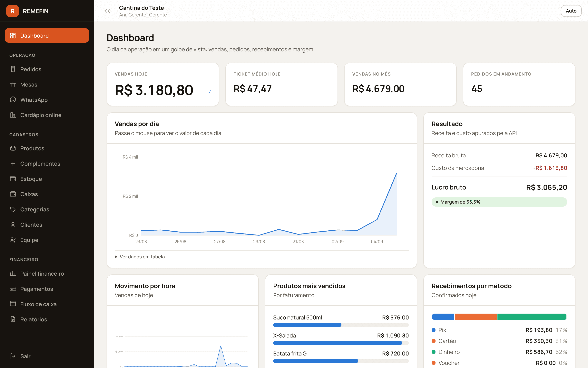Click the Lucro bruto value R$ 3.065,20
The height and width of the screenshot is (368, 588).
click(546, 187)
